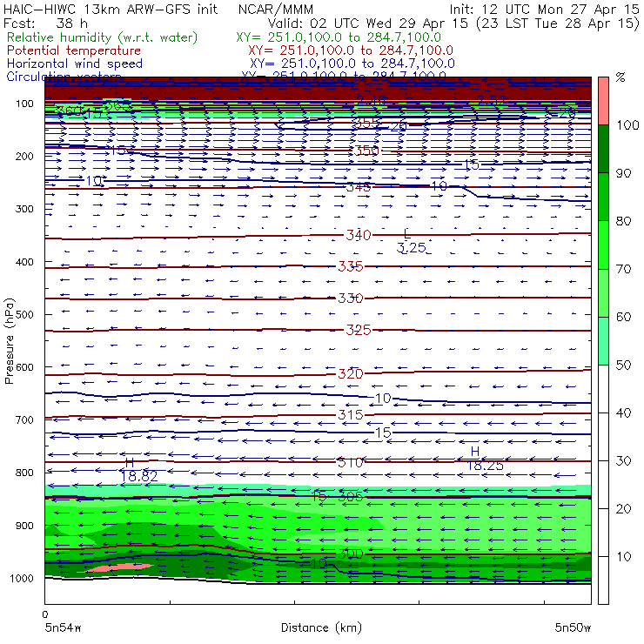Click the '500' pressure axis tick label
This screenshot has height=644, width=644.
click(24, 315)
